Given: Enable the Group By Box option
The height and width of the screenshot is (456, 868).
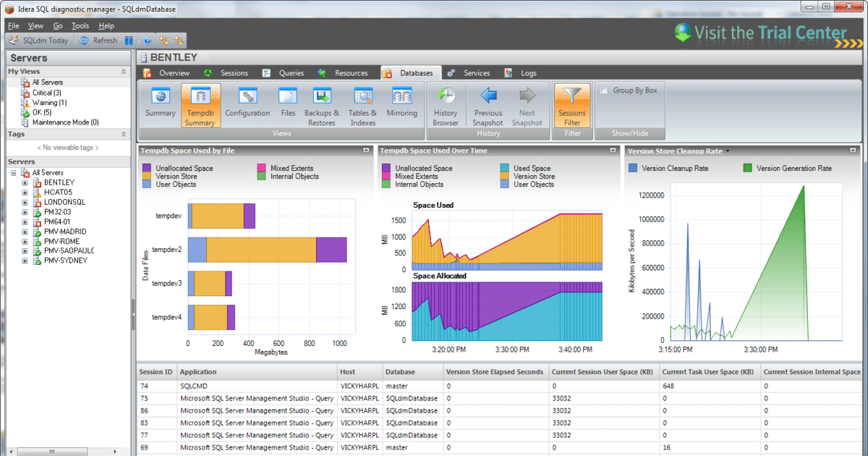Looking at the screenshot, I should 605,88.
